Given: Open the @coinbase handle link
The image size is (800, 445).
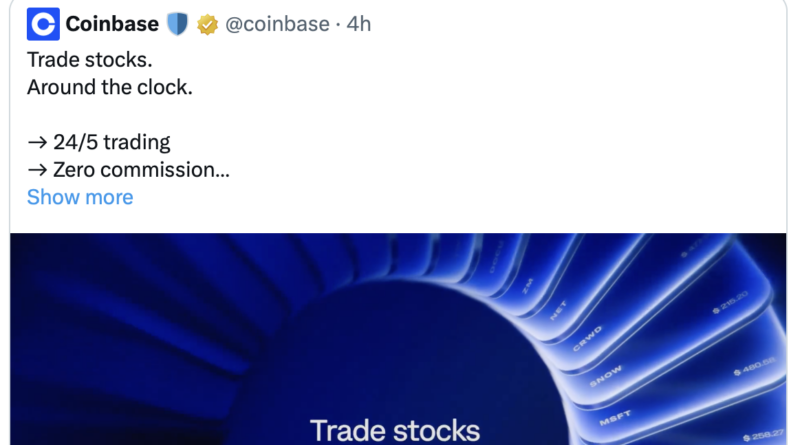Looking at the screenshot, I should [x=277, y=24].
